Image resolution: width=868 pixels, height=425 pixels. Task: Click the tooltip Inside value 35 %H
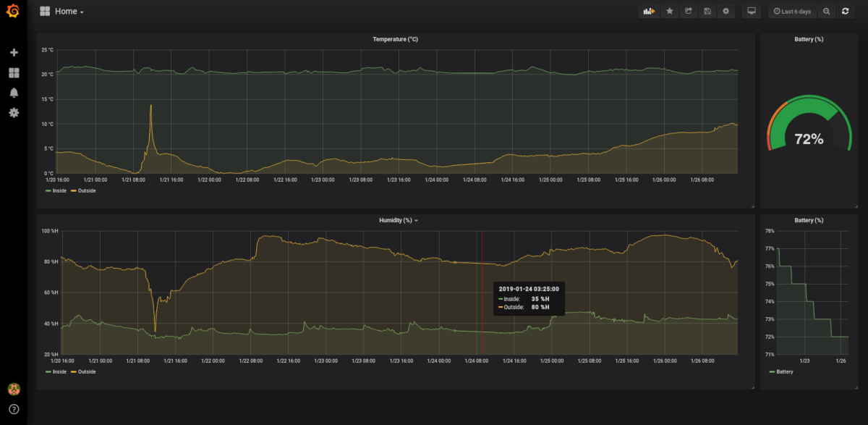pos(540,298)
